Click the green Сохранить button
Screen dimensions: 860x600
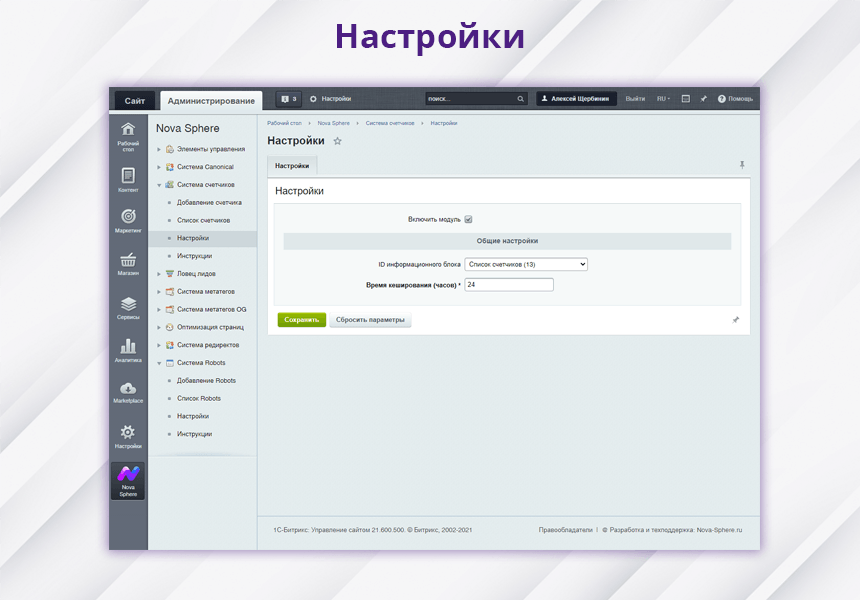[x=301, y=320]
